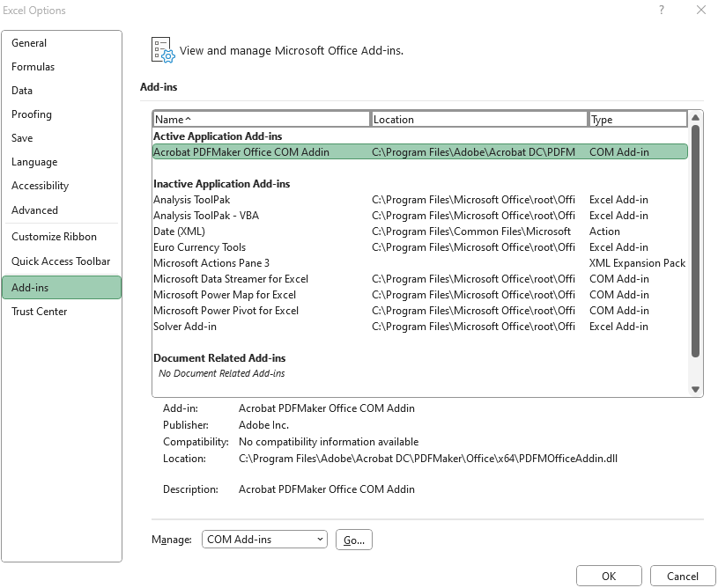This screenshot has height=588, width=718.
Task: Select Microsoft Power Map for Excel
Action: [x=420, y=295]
